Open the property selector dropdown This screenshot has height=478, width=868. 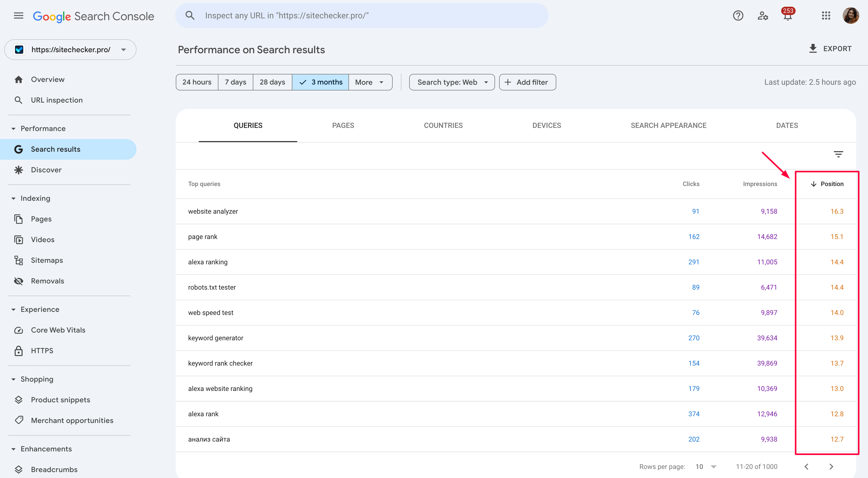(70, 50)
